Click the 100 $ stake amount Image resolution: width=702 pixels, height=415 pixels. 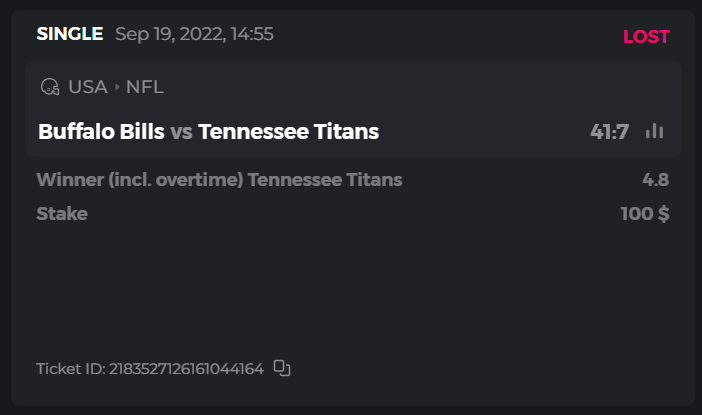tap(644, 213)
